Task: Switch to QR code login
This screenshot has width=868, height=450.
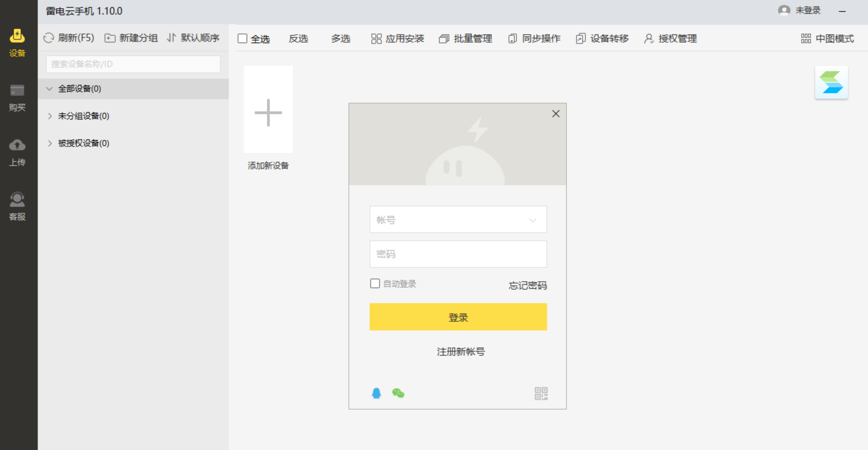Action: pyautogui.click(x=541, y=393)
